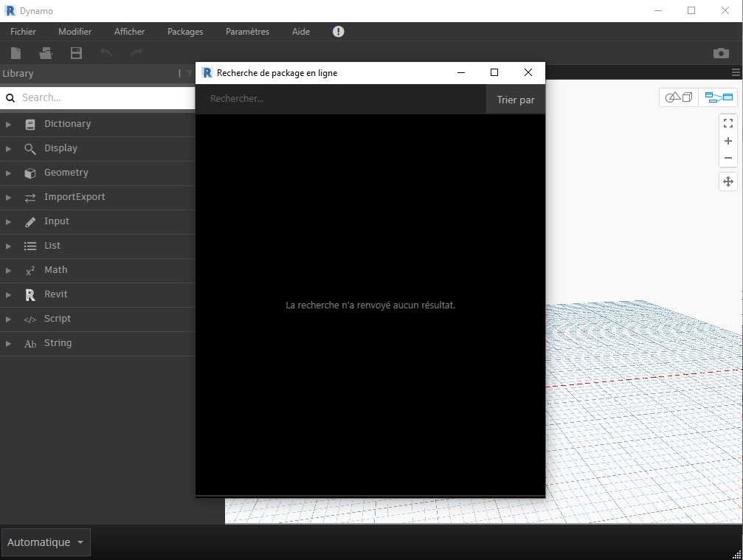
Task: Click the Save diskette icon
Action: (x=76, y=53)
